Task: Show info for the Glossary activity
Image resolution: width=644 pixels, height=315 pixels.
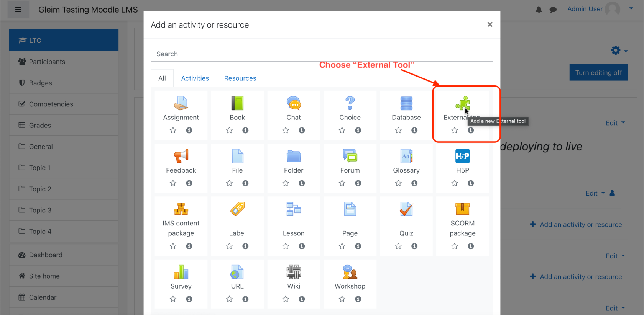Action: click(x=414, y=183)
